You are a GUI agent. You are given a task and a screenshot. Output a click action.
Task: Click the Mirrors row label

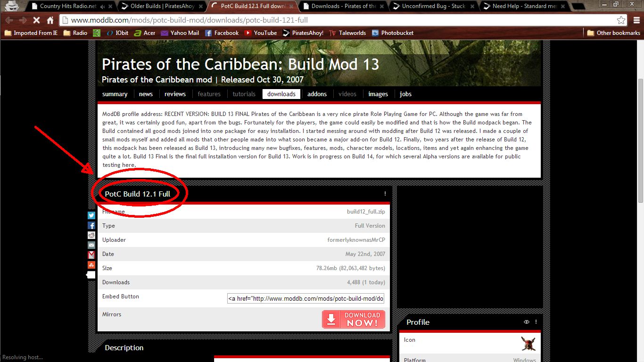point(112,314)
